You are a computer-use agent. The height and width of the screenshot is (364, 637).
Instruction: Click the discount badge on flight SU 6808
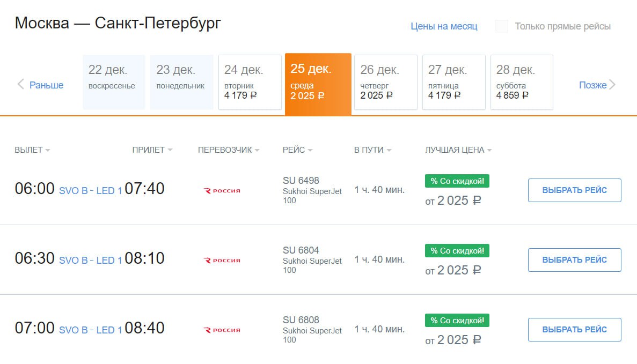457,321
